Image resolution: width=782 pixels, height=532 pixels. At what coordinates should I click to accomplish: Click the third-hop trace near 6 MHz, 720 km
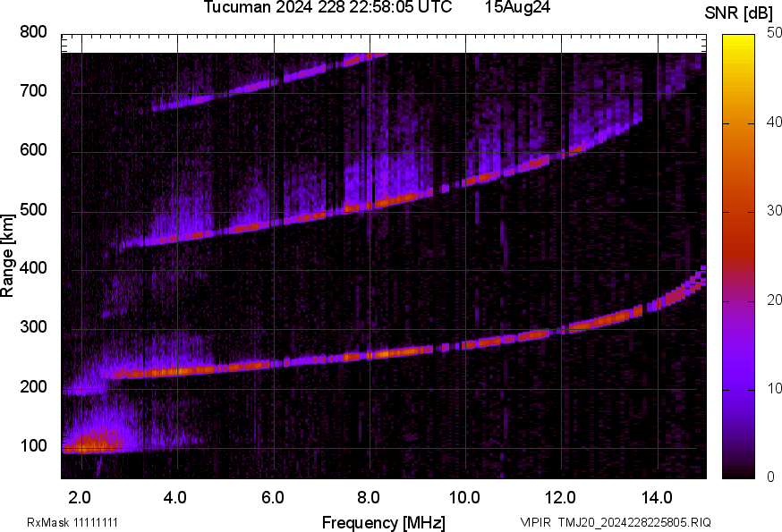tap(273, 83)
